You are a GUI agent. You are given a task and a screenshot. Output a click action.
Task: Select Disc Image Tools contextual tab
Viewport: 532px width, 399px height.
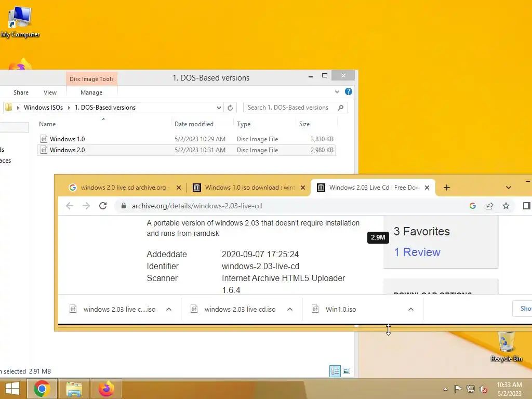pos(91,79)
